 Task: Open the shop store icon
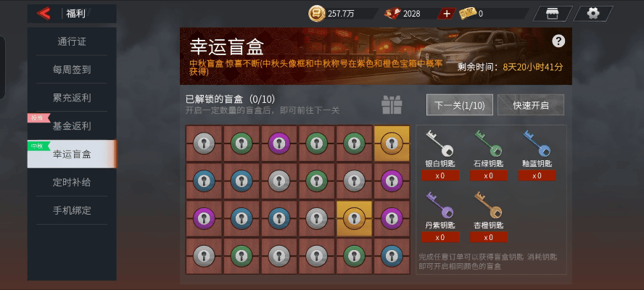(553, 14)
